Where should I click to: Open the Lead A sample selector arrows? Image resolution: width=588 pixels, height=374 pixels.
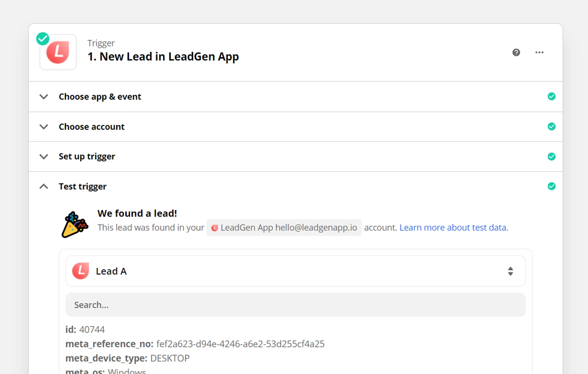tap(510, 271)
